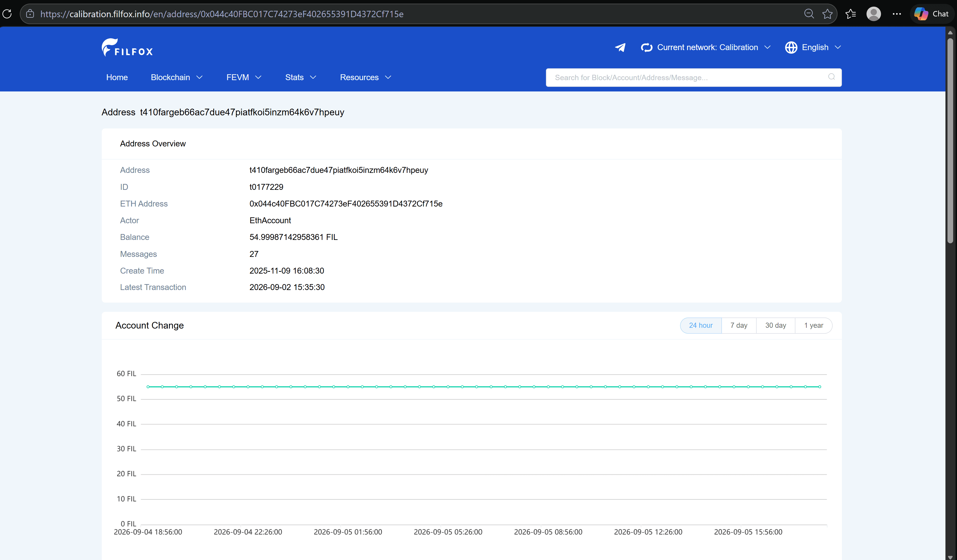957x560 pixels.
Task: Select the 30 day range
Action: tap(775, 325)
